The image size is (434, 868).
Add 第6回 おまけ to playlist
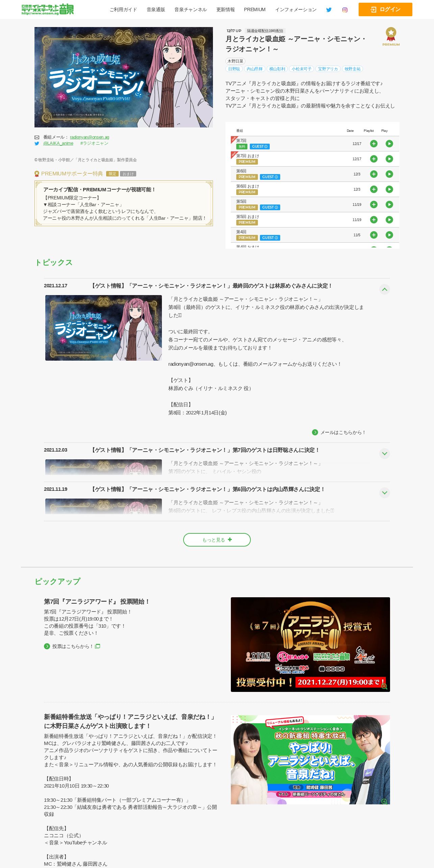coord(374,189)
